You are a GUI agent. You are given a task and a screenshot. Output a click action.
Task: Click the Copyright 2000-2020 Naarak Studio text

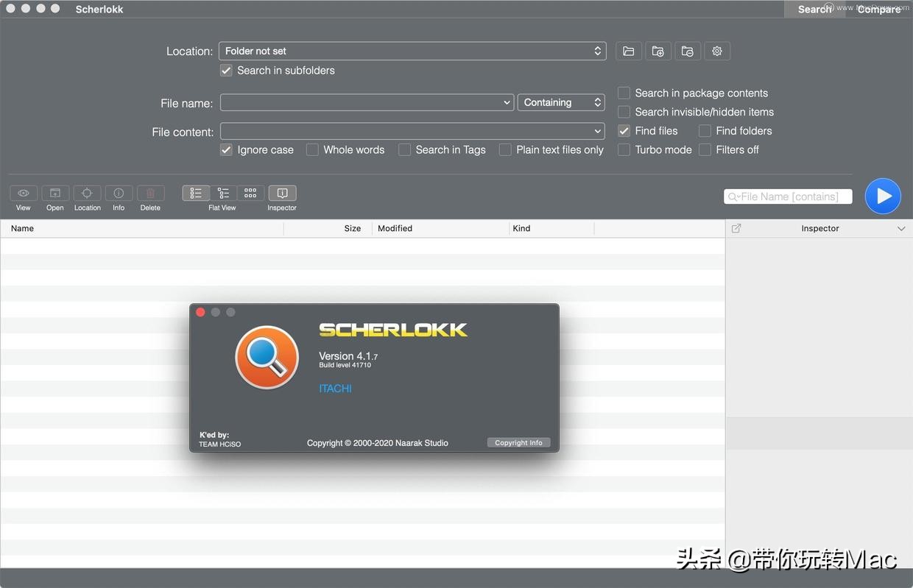pos(378,443)
